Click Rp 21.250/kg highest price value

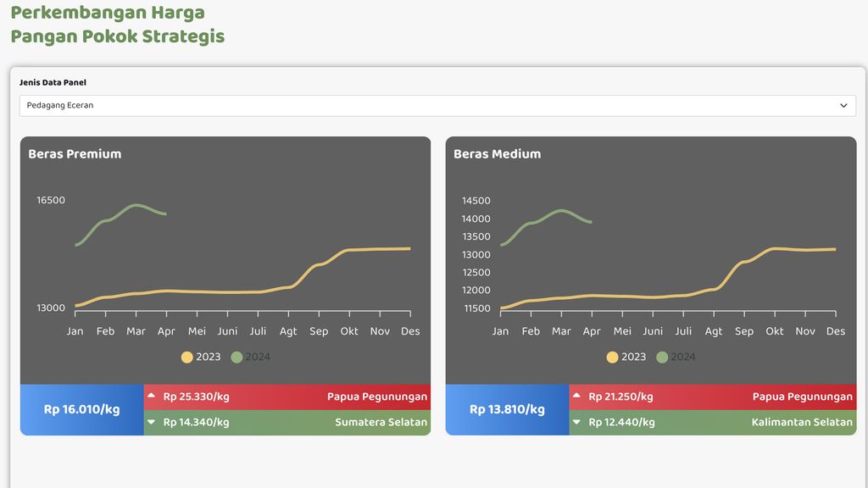(x=620, y=396)
